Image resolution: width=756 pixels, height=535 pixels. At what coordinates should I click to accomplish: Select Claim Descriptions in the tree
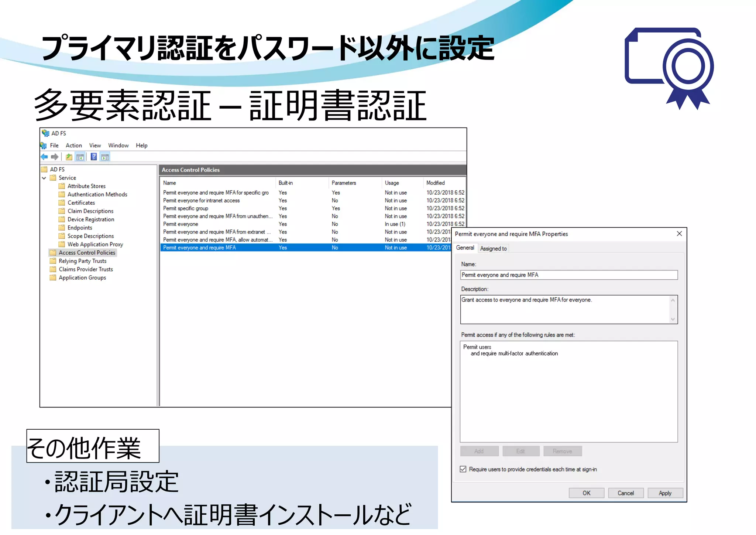[90, 211]
